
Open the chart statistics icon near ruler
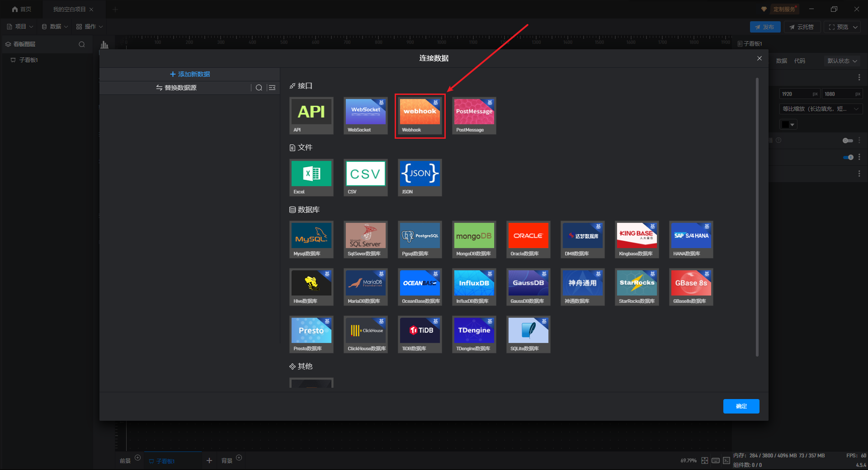pos(104,44)
